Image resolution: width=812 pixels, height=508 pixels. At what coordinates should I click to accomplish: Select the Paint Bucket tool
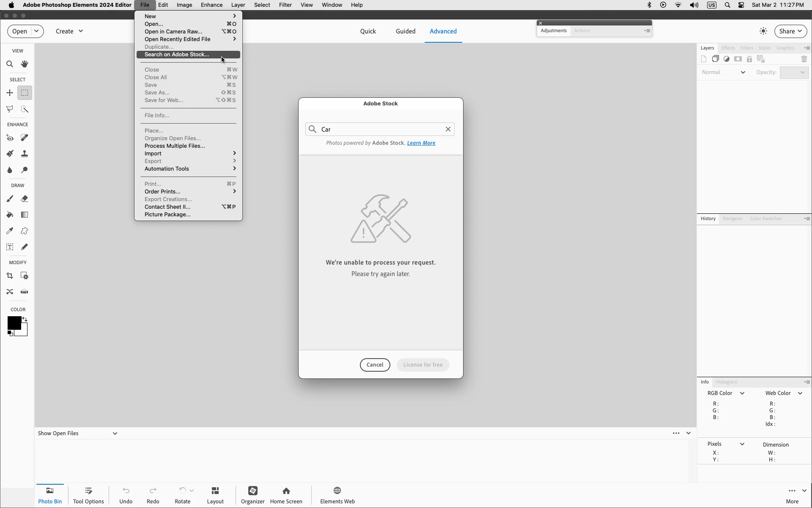click(10, 215)
